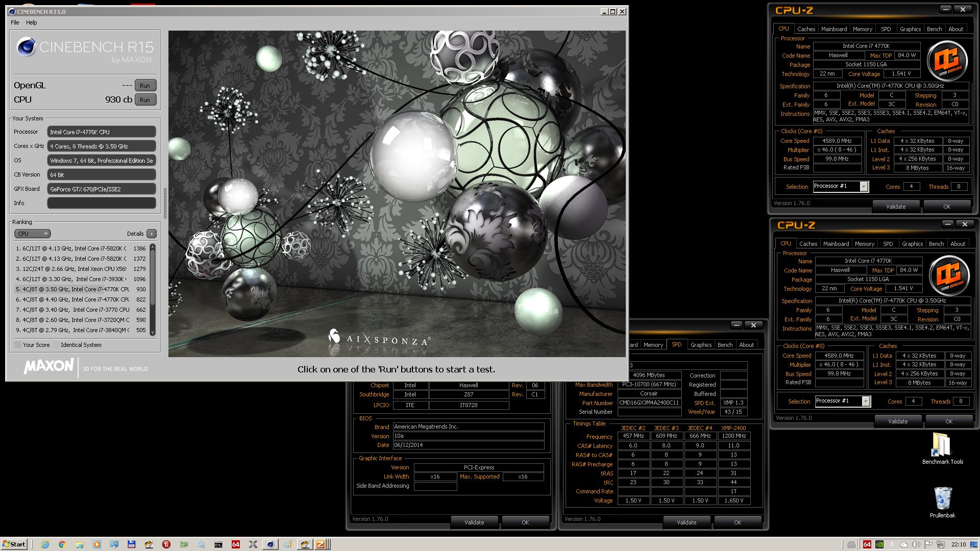This screenshot has width=980, height=551.
Task: Switch to Cinebench via its taskbar button
Action: pos(270,544)
